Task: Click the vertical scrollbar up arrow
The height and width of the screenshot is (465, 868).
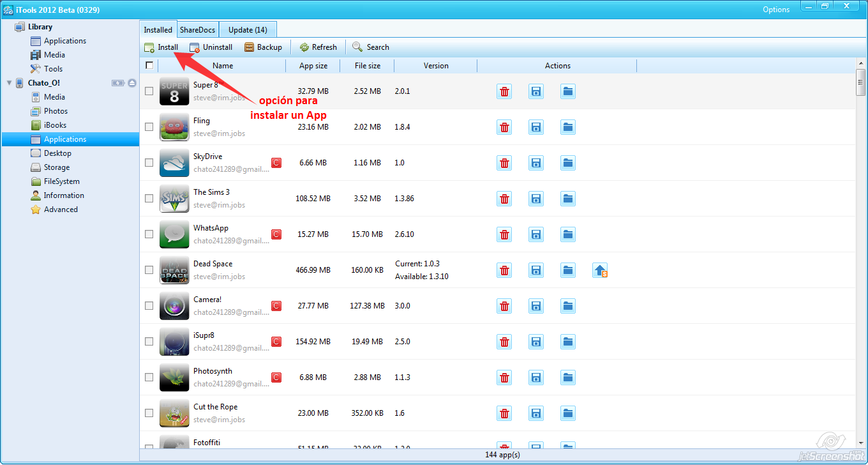Action: (861, 63)
